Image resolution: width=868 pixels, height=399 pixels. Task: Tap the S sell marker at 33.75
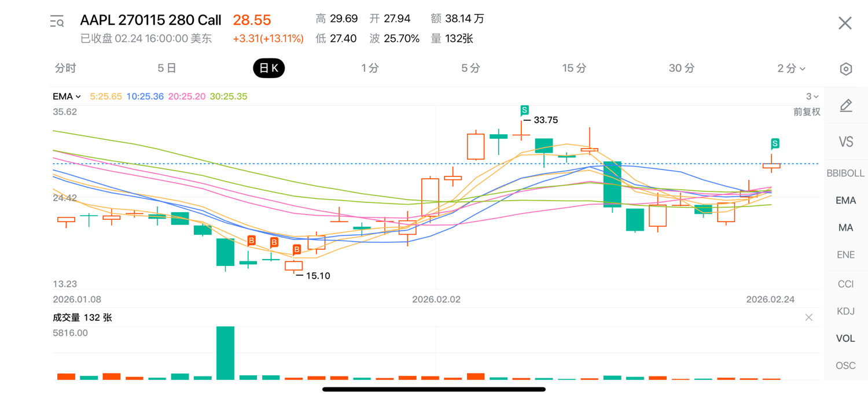(x=524, y=110)
